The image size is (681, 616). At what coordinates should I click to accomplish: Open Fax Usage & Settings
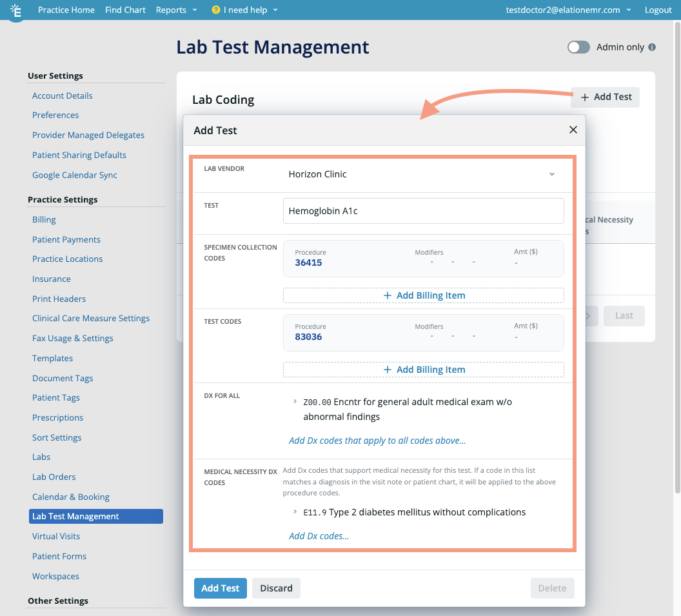(72, 339)
